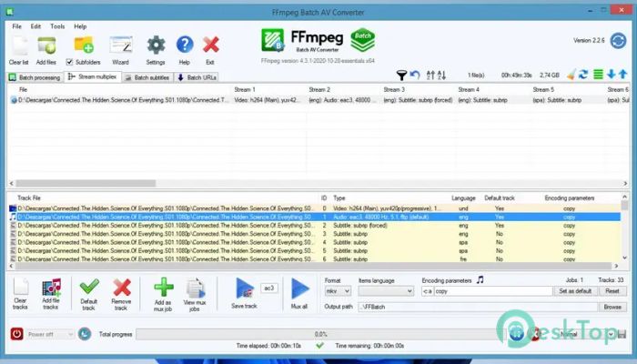Image resolution: width=637 pixels, height=364 pixels.
Task: Click the check for updates icon beside version
Action: (x=618, y=41)
